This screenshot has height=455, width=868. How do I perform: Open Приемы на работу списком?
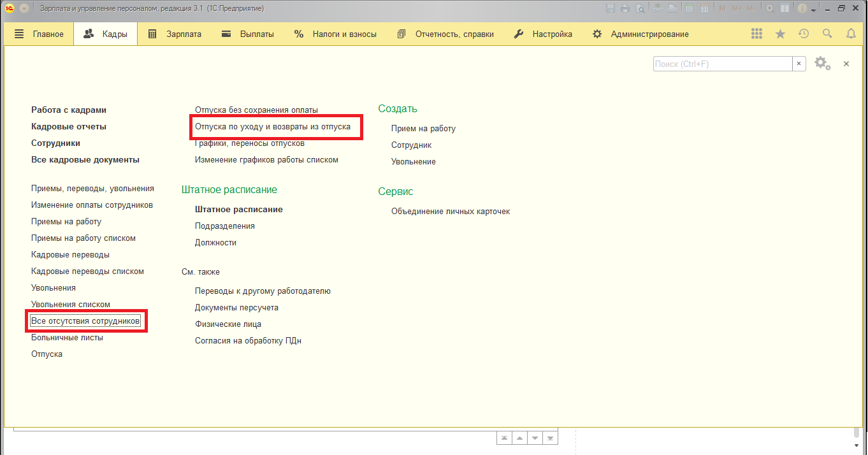tap(83, 238)
